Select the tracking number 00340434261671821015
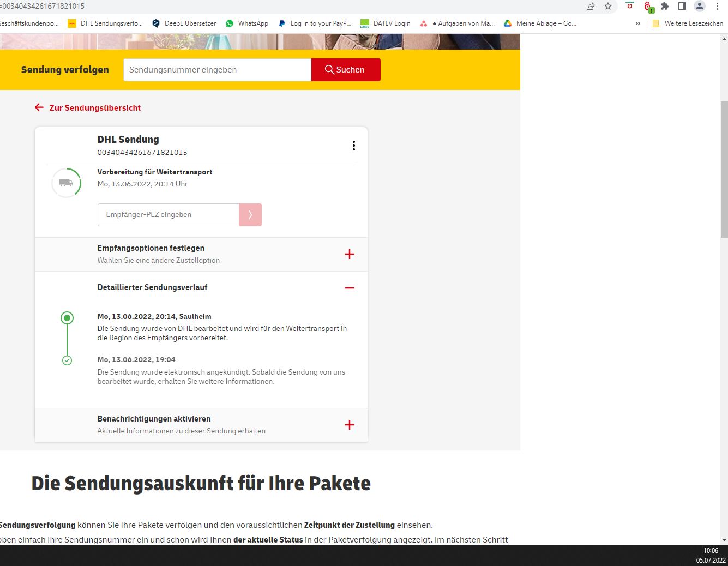This screenshot has width=728, height=566. point(142,153)
